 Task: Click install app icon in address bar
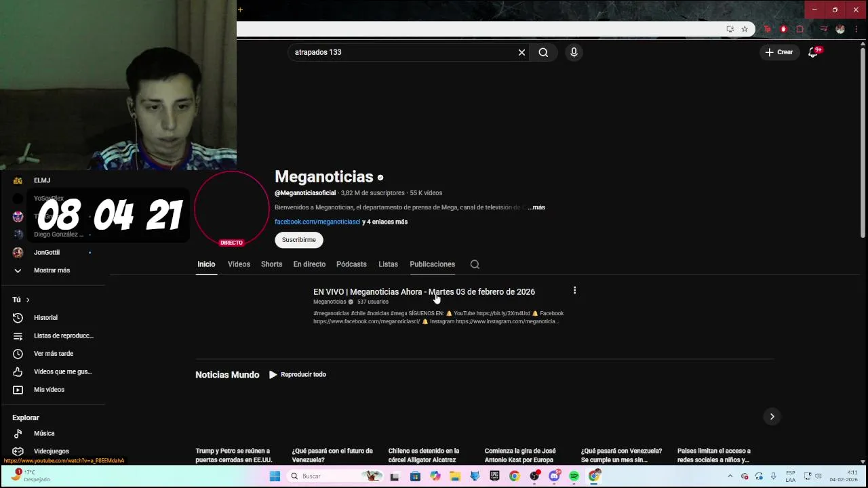click(730, 29)
